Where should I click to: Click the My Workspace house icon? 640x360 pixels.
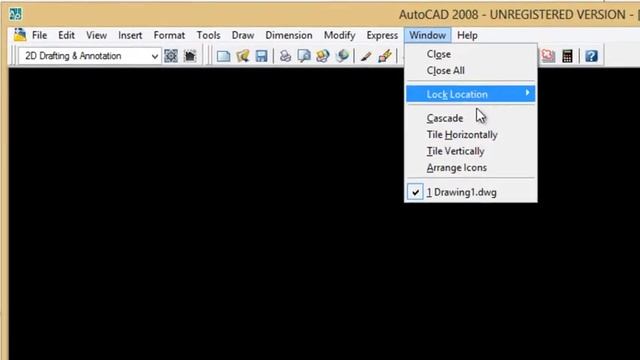(190, 56)
